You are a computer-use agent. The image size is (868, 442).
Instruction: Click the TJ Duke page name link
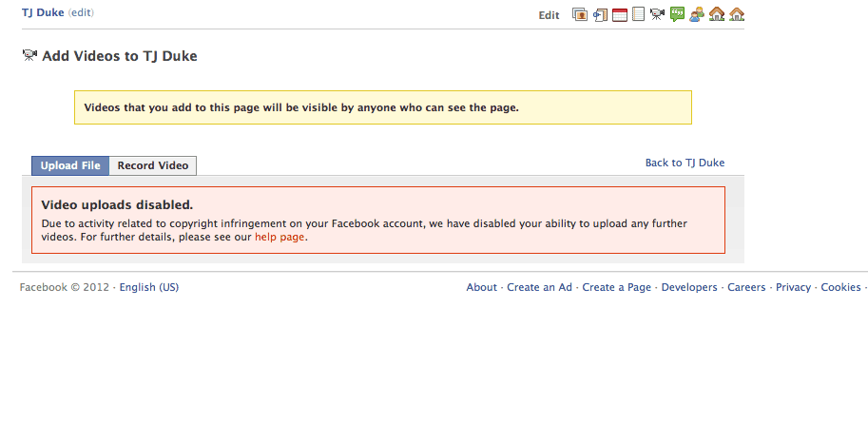[43, 12]
